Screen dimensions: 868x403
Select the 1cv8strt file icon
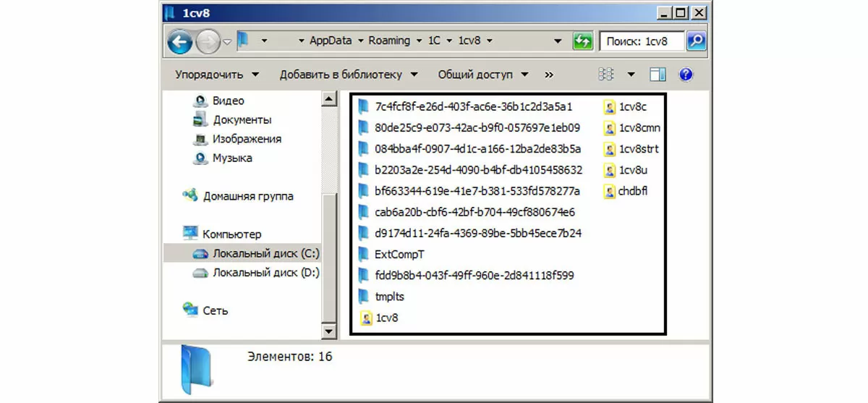pyautogui.click(x=609, y=149)
